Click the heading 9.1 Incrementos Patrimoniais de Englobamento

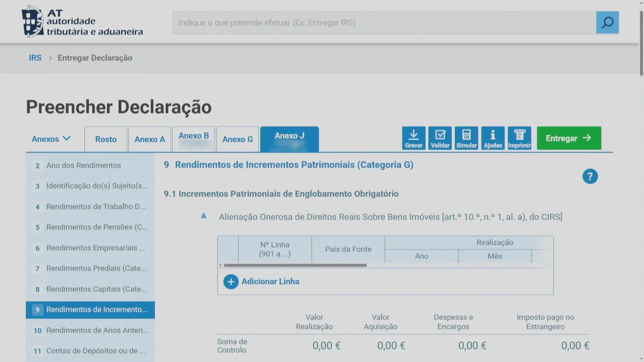281,194
